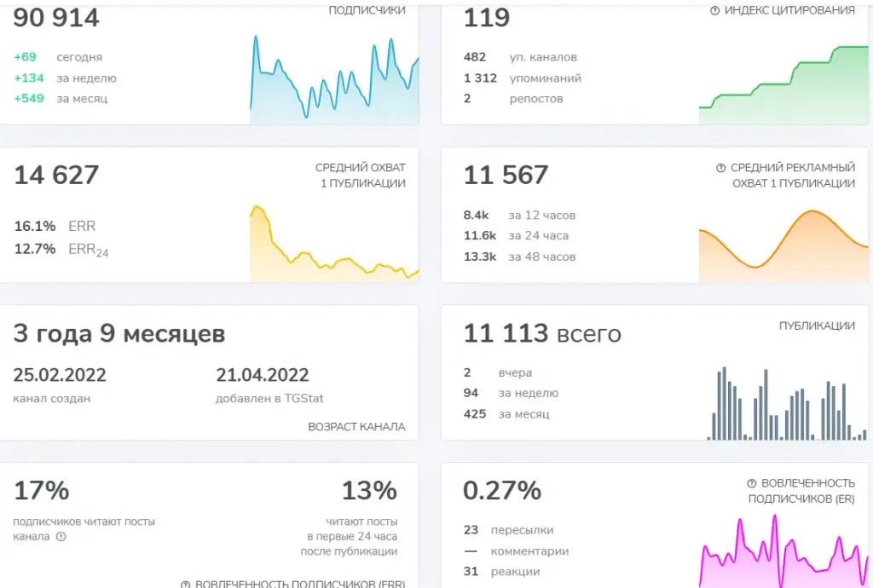The width and height of the screenshot is (873, 588).
Task: Click the green citation index chart
Action: tap(783, 84)
